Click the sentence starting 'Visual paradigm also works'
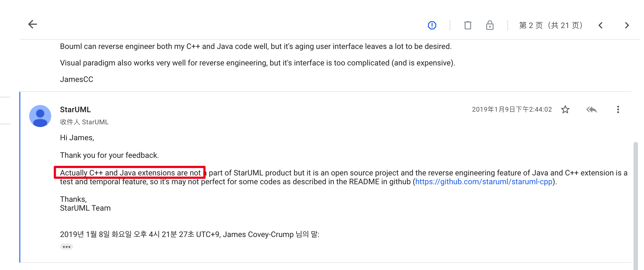Image resolution: width=644 pixels, height=270 pixels. point(258,63)
